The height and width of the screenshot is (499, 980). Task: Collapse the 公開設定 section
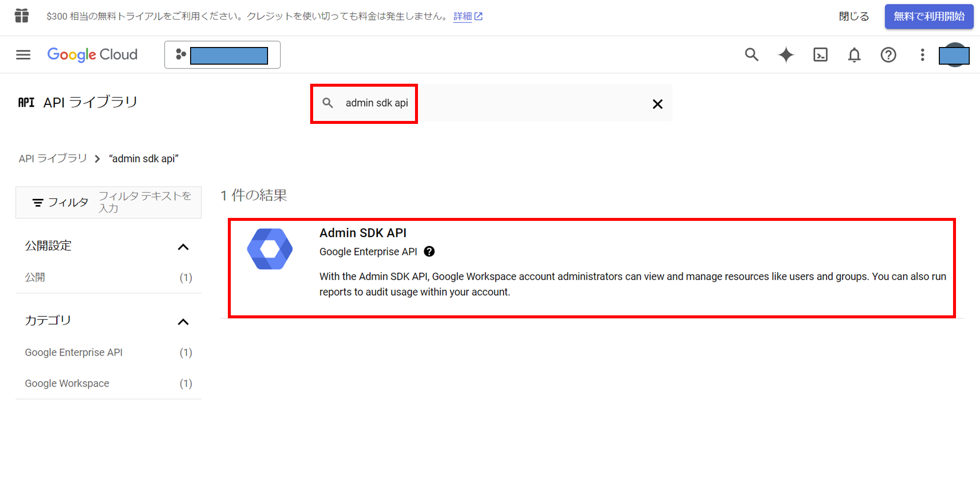click(183, 247)
